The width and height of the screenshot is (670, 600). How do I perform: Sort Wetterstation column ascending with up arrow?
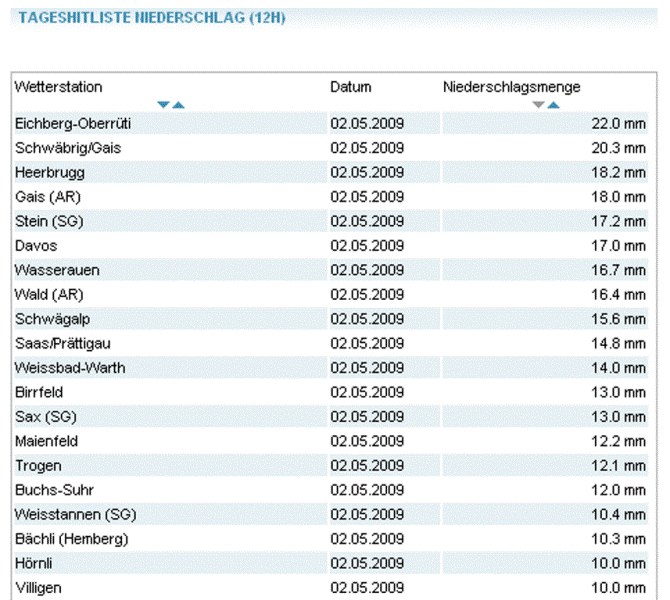178,105
